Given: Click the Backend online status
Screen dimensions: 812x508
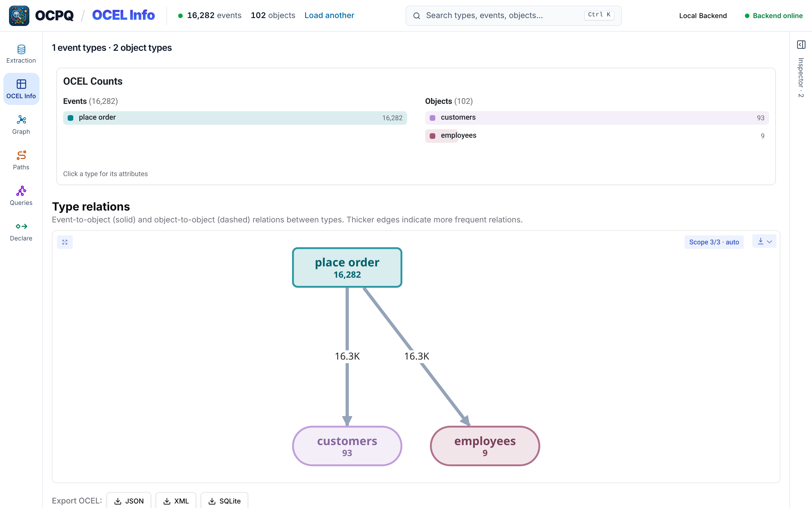Looking at the screenshot, I should [773, 16].
